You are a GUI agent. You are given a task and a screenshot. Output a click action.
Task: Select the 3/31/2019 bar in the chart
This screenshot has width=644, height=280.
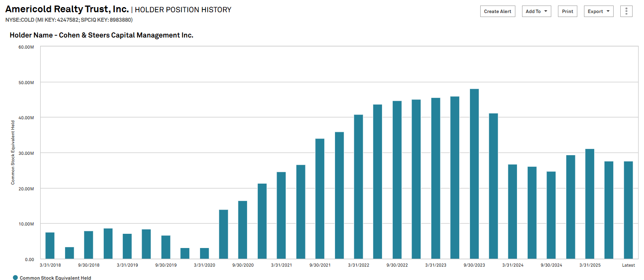coord(127,246)
